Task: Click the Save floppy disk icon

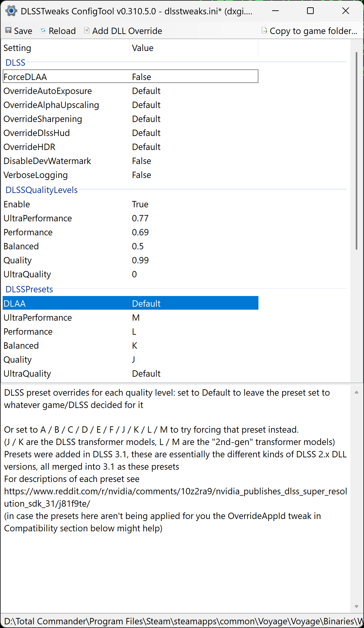Action: click(x=8, y=31)
